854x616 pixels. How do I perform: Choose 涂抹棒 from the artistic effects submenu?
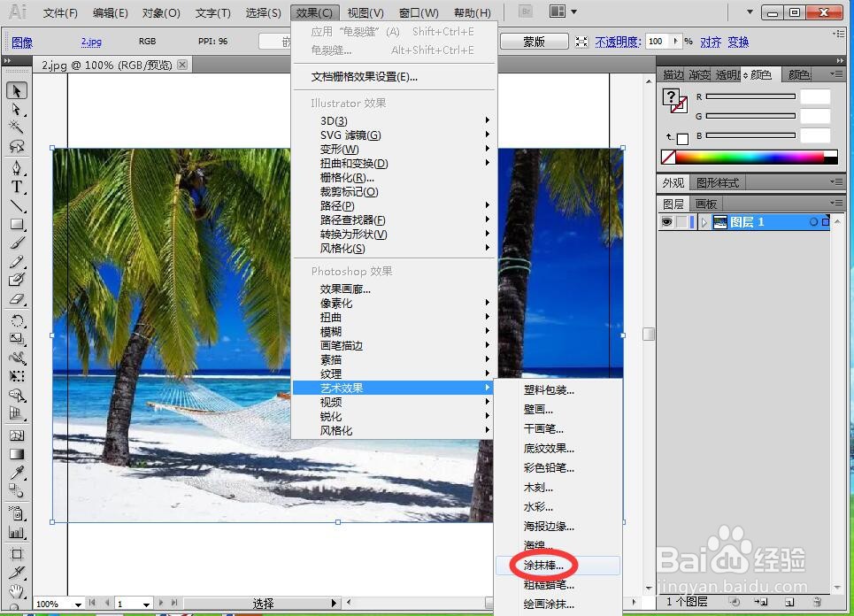(542, 566)
